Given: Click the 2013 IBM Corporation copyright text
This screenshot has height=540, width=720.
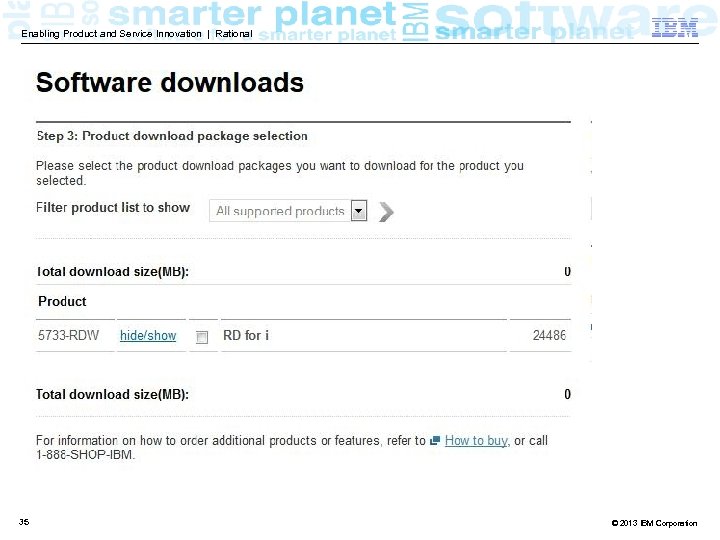Looking at the screenshot, I should [x=654, y=523].
